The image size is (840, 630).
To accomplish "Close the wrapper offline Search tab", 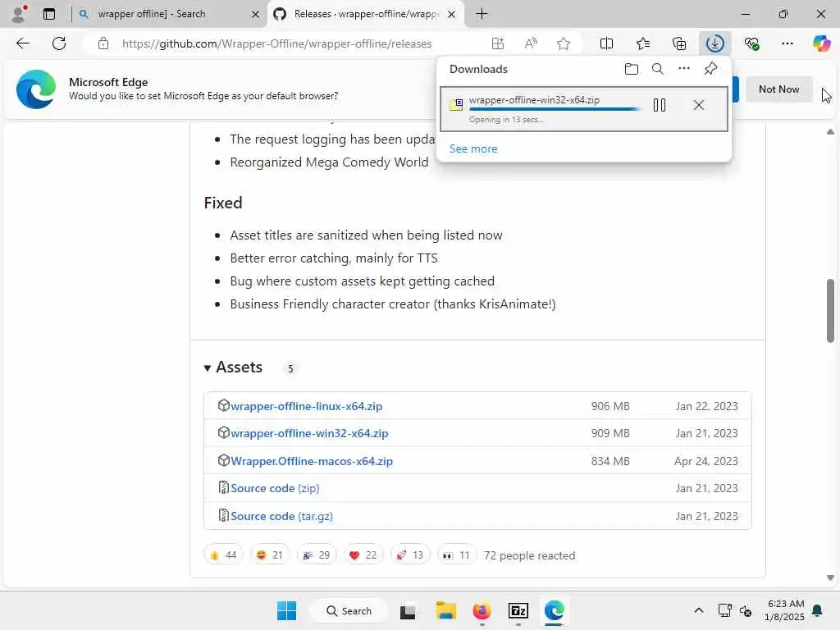I will pos(256,14).
